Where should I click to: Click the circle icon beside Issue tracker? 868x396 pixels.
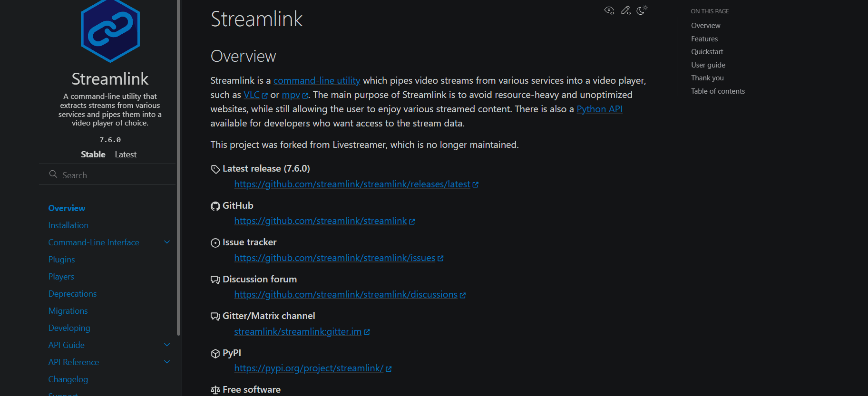215,243
